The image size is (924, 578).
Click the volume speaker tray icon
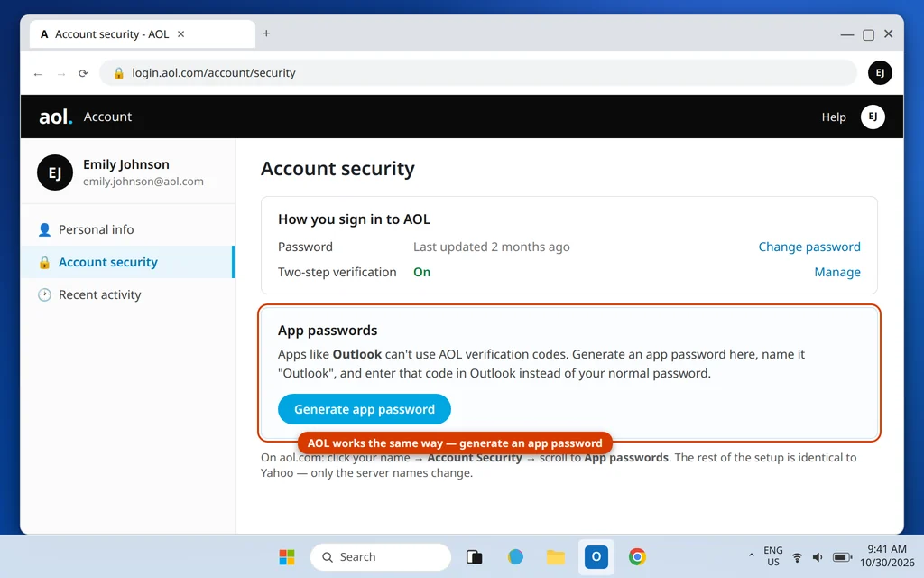pos(818,557)
